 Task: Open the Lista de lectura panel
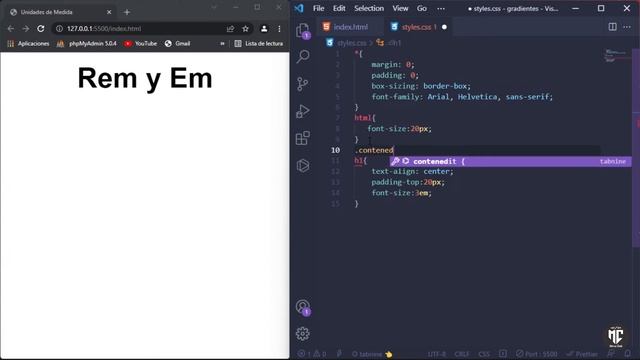click(259, 44)
